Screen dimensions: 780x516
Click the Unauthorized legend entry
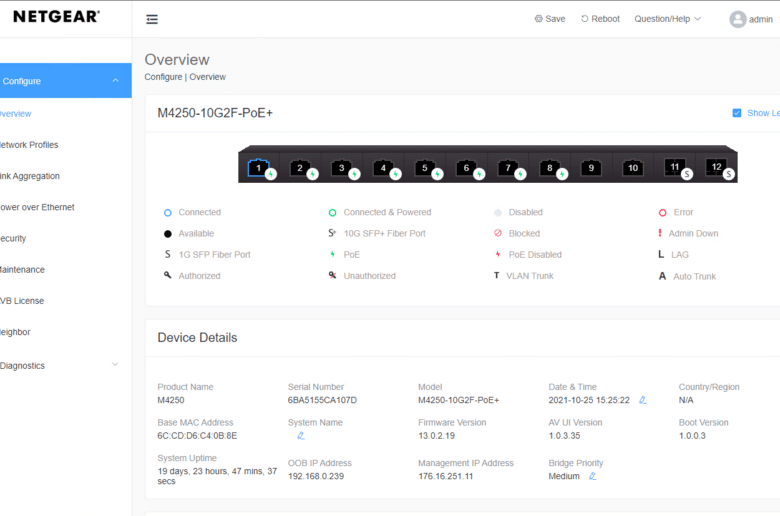pos(362,276)
